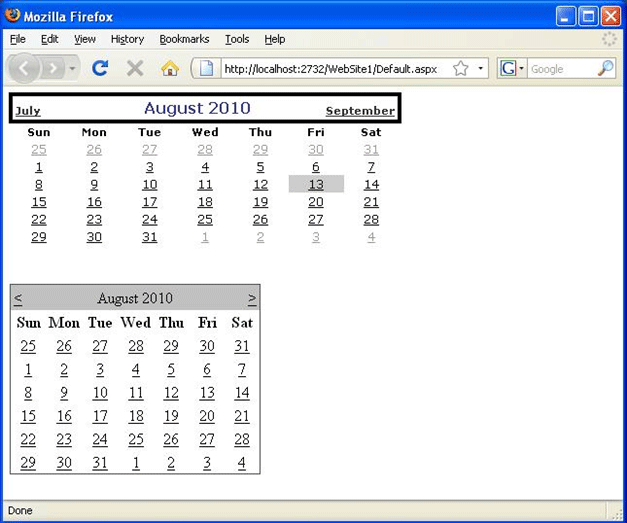Pick grayed-out day 31 in top calendar
Screen dimensions: 627x523
pyautogui.click(x=371, y=150)
